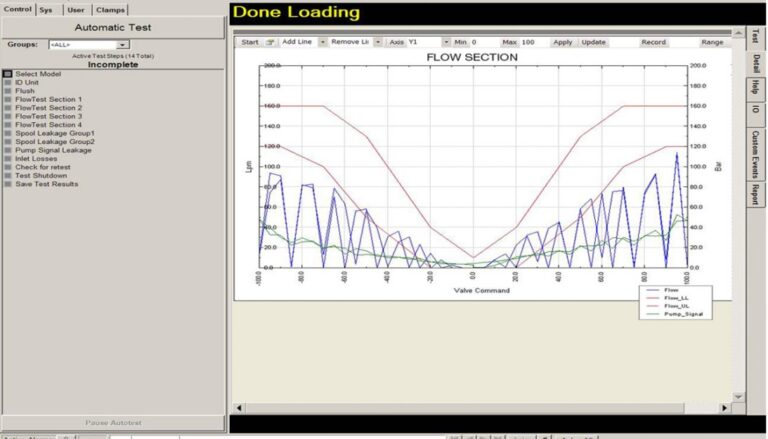Switch to the Sys tab
Viewport: 768px width, 439px height.
coord(46,10)
